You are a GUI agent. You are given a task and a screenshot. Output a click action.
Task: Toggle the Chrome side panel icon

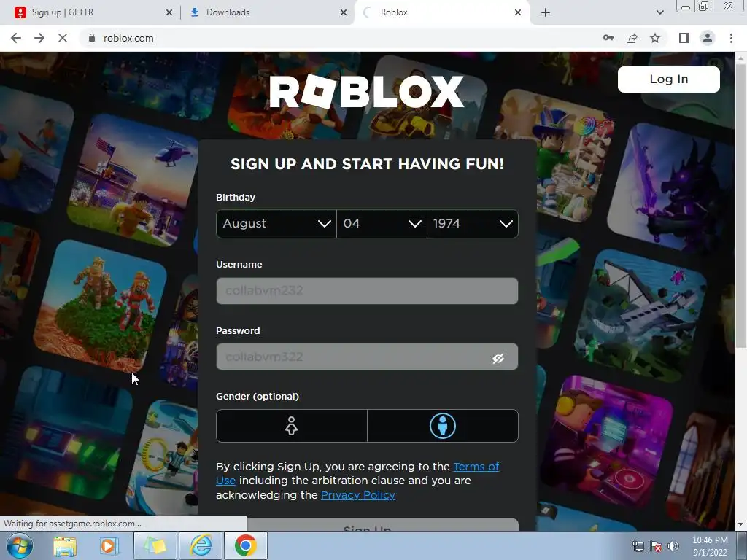pyautogui.click(x=684, y=38)
